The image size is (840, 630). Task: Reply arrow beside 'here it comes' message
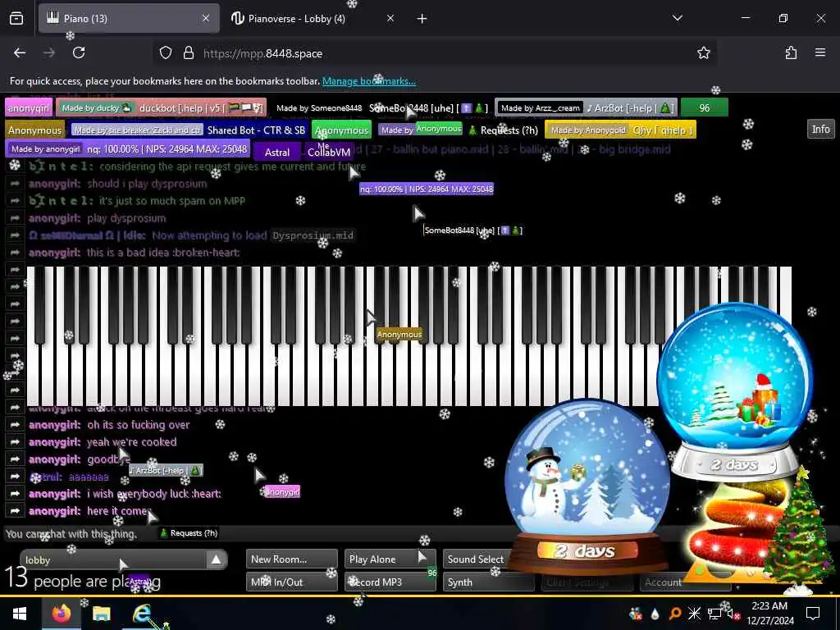pos(15,511)
